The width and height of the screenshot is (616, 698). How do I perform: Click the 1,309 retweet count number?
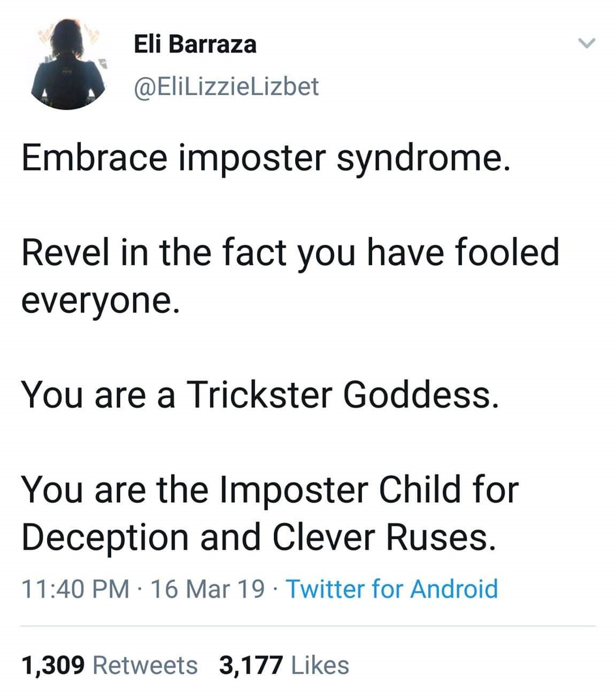tap(53, 665)
